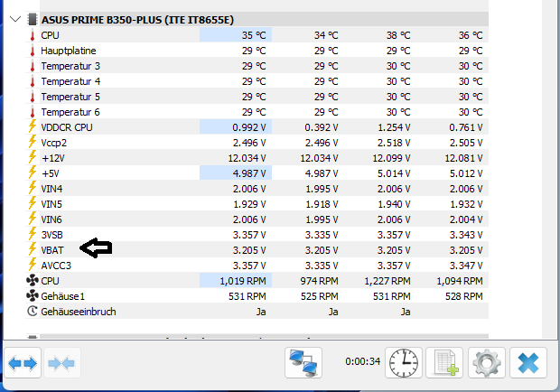This screenshot has width=560, height=392.
Task: Select the ASUS PRIME B350-PLUS (ITE IT8655E) header
Action: pyautogui.click(x=137, y=20)
